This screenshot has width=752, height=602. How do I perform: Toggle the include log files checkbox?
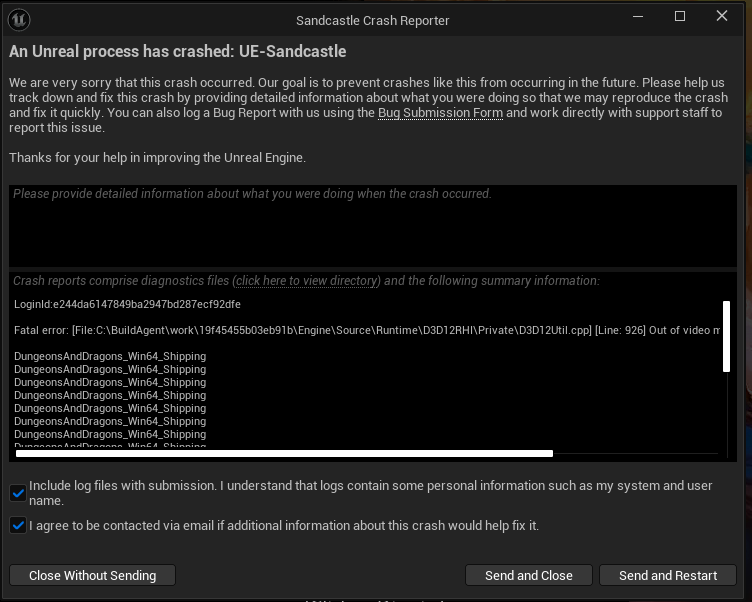click(18, 493)
